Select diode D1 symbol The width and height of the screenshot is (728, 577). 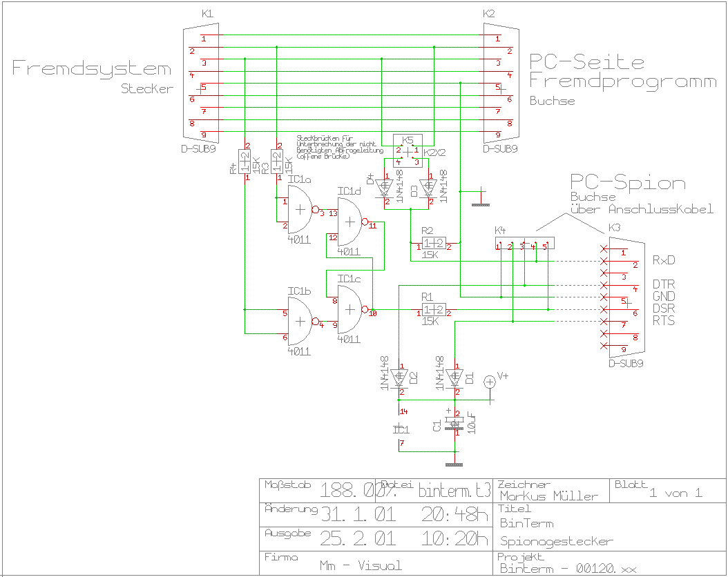(454, 378)
